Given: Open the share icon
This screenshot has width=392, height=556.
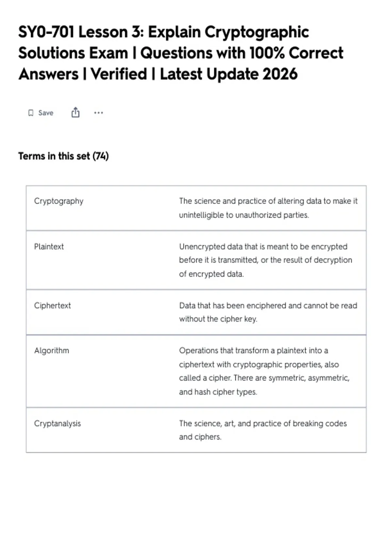Looking at the screenshot, I should pyautogui.click(x=75, y=112).
